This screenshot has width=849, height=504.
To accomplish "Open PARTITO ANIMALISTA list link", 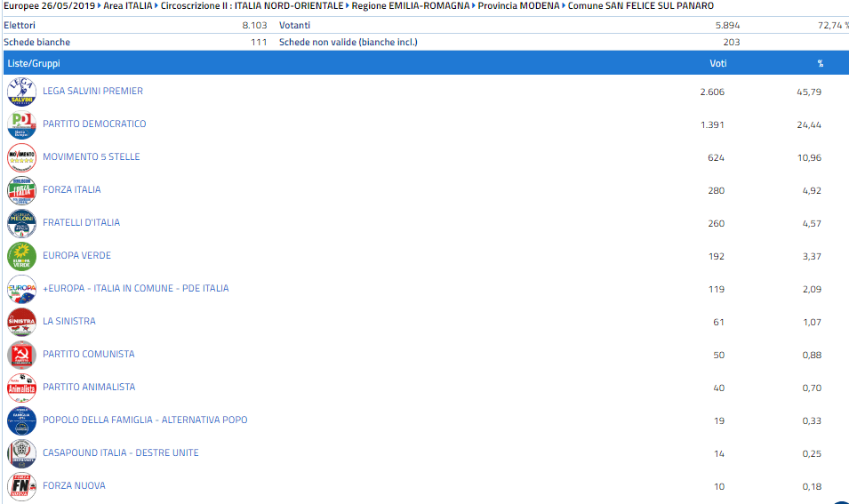I will pyautogui.click(x=89, y=387).
